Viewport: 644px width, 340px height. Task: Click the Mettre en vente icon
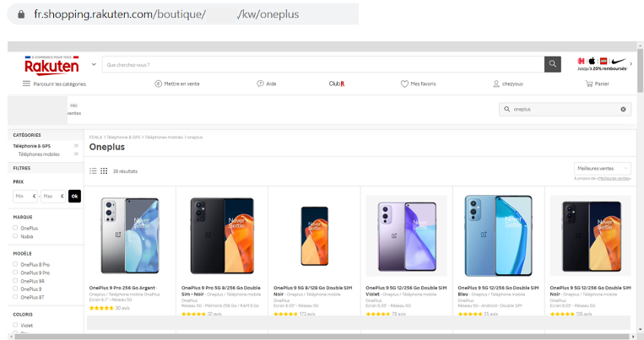(158, 84)
